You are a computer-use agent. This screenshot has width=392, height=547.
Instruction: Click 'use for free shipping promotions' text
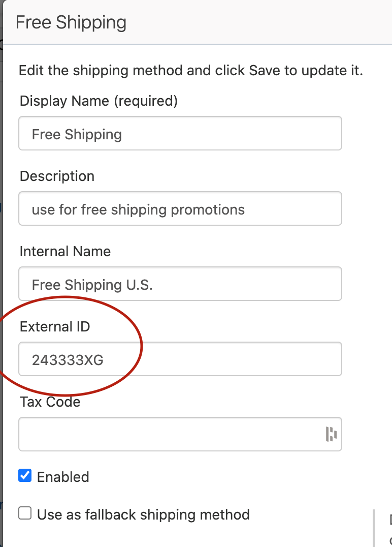tap(138, 209)
